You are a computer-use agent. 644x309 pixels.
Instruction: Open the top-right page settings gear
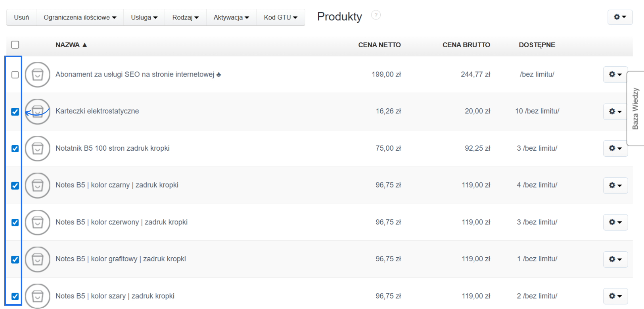coord(620,17)
